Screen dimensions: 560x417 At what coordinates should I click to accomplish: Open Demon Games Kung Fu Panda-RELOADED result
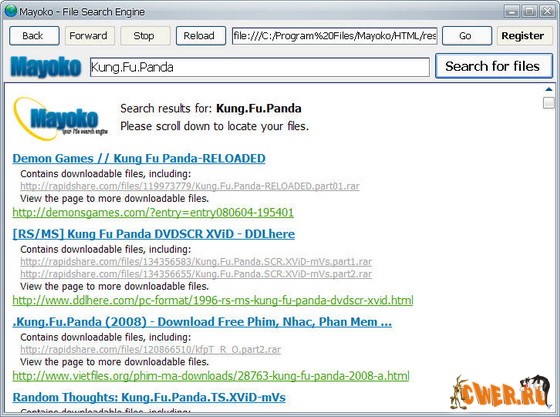pos(139,159)
